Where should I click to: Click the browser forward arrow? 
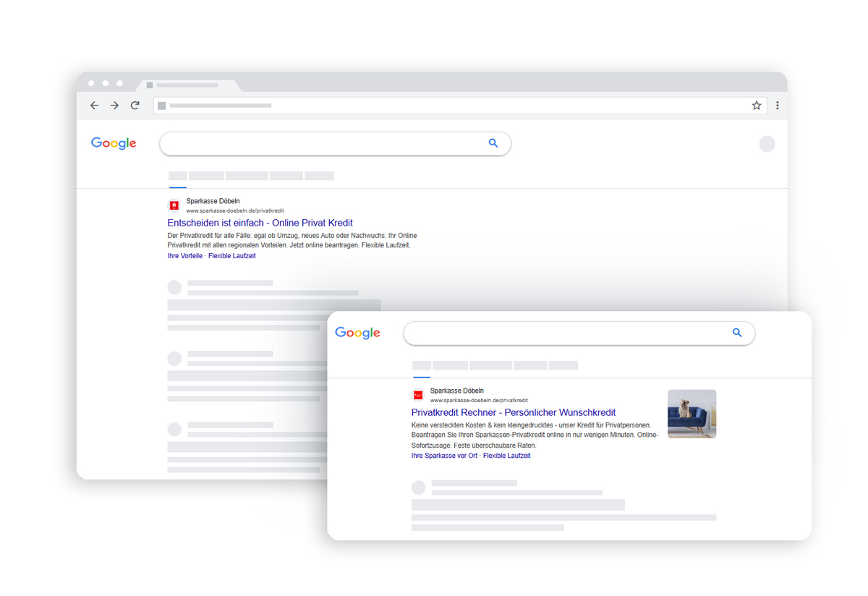[x=114, y=106]
